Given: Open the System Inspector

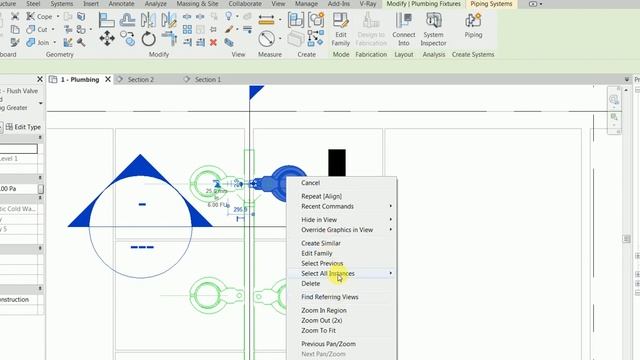Looking at the screenshot, I should click(433, 29).
